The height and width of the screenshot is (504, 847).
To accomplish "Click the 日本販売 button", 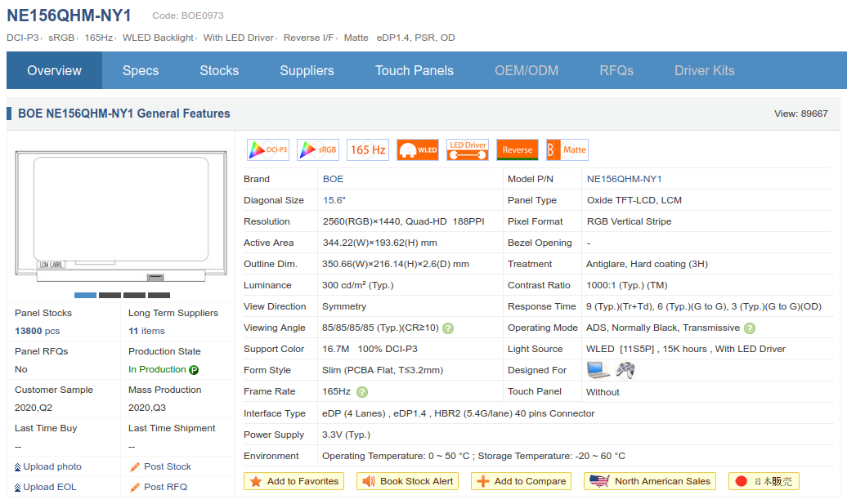I will tap(764, 481).
